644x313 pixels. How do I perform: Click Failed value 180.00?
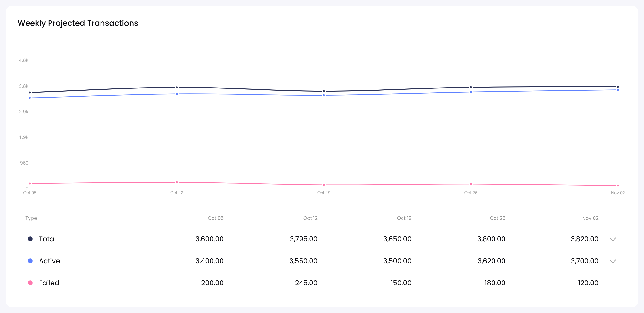coord(495,283)
